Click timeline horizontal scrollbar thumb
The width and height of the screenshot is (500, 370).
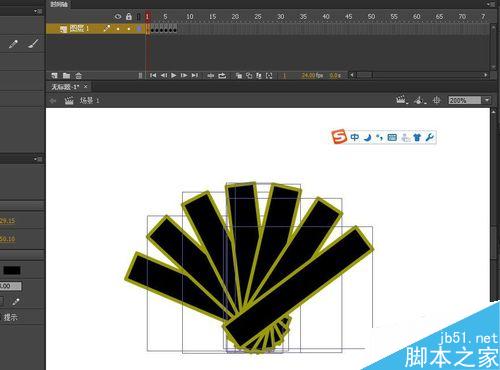pyautogui.click(x=365, y=75)
